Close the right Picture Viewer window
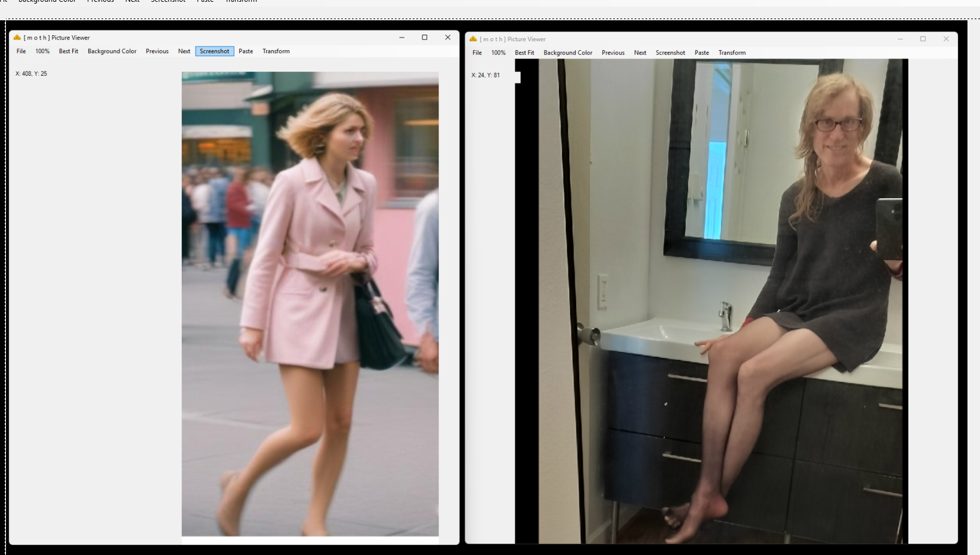 tap(946, 39)
